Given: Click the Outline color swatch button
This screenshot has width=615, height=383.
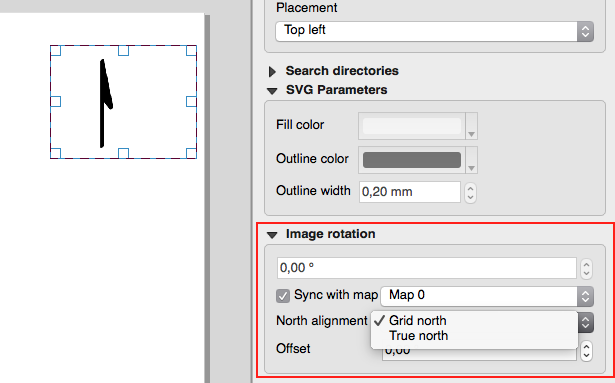Looking at the screenshot, I should tap(412, 160).
